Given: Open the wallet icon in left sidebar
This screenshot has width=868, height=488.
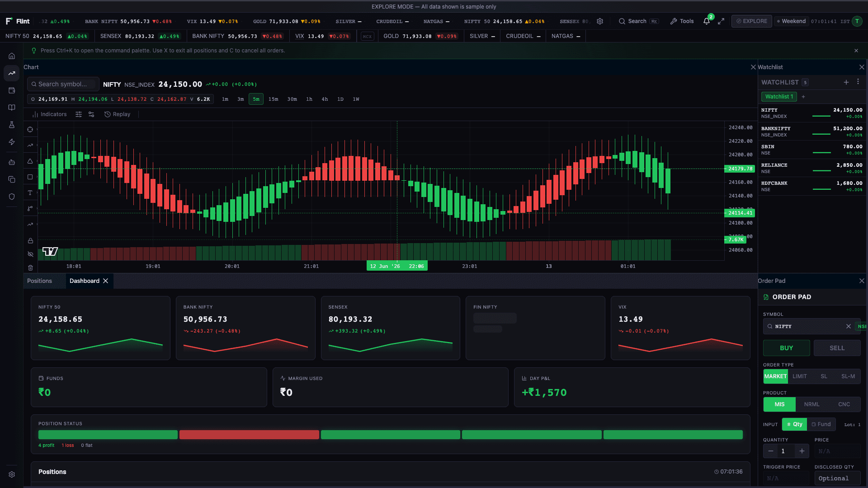Looking at the screenshot, I should [x=12, y=90].
